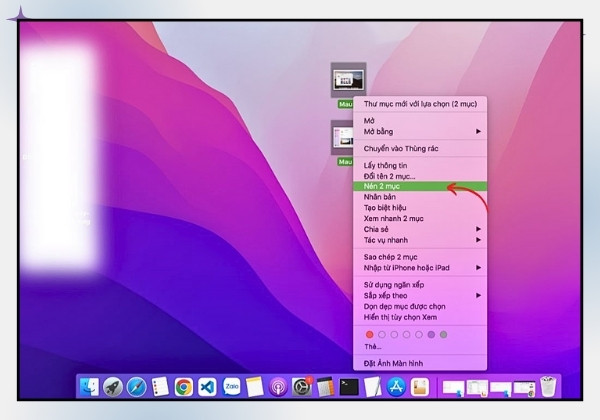Image resolution: width=600 pixels, height=420 pixels.
Task: Select "Mở" in the context menu
Action: tap(420, 120)
